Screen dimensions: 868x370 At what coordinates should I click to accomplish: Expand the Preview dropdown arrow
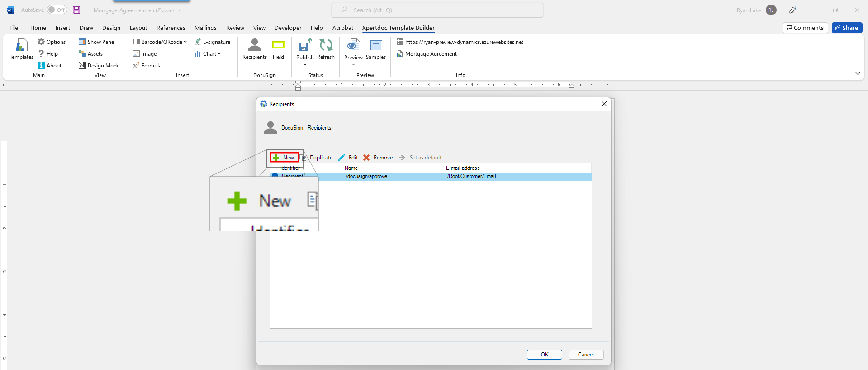(x=353, y=65)
